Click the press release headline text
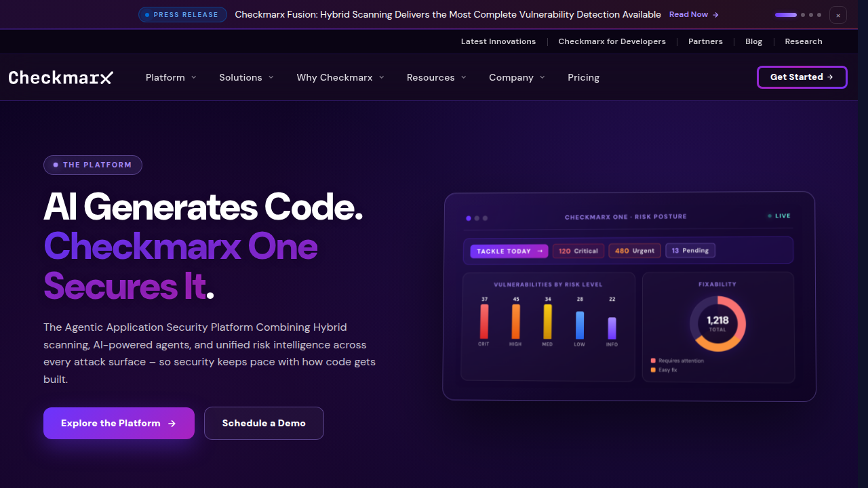This screenshot has width=868, height=488. (448, 14)
